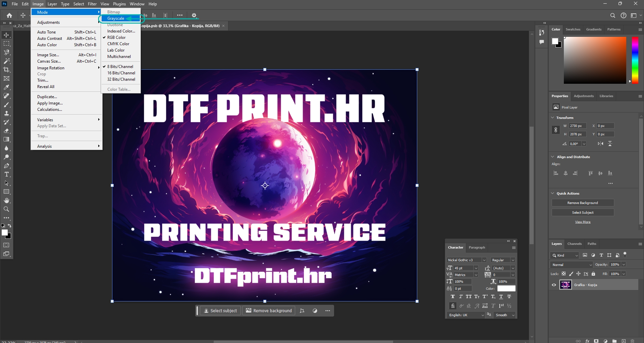
Task: Switch to the Paragraph tab
Action: [477, 248]
